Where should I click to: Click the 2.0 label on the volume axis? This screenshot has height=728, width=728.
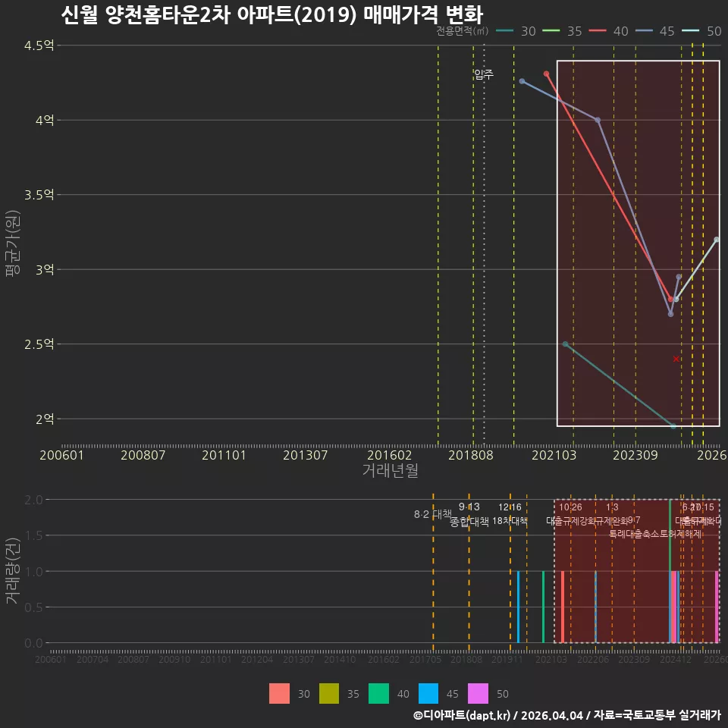[33, 500]
